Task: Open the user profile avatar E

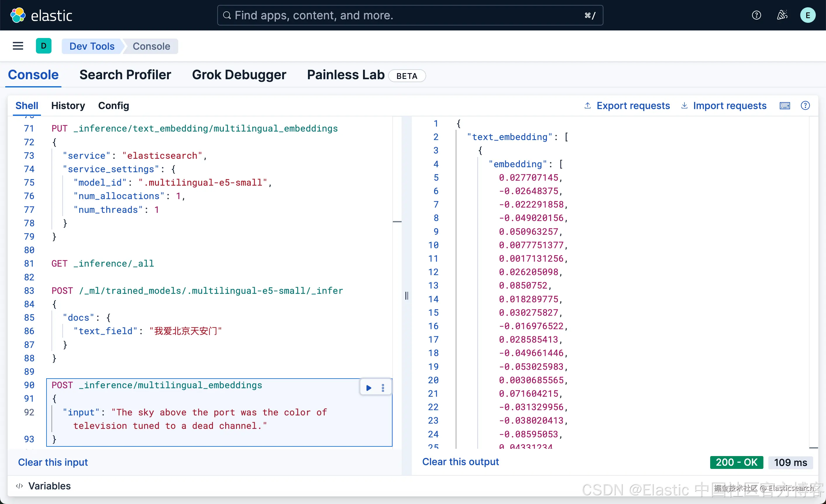Action: [x=808, y=15]
